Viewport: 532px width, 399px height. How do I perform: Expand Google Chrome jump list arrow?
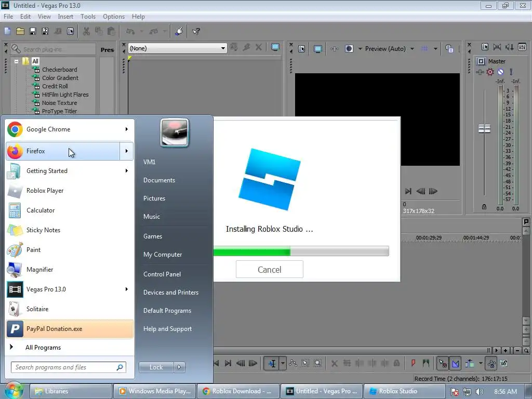click(x=127, y=129)
